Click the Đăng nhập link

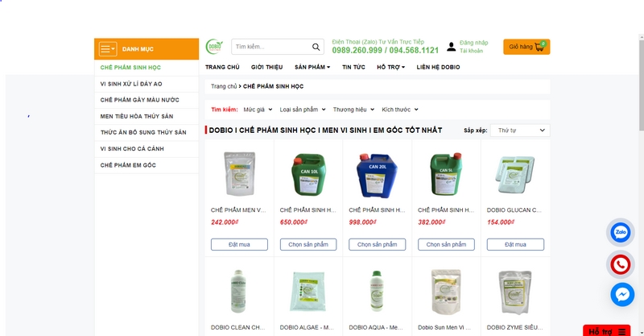click(473, 43)
